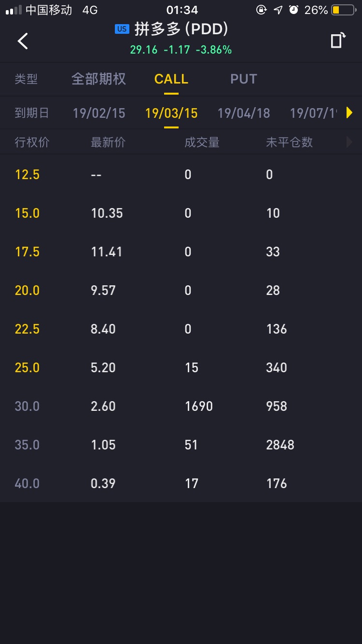The image size is (362, 644).
Task: Switch to 全部期权 tab
Action: (x=99, y=79)
